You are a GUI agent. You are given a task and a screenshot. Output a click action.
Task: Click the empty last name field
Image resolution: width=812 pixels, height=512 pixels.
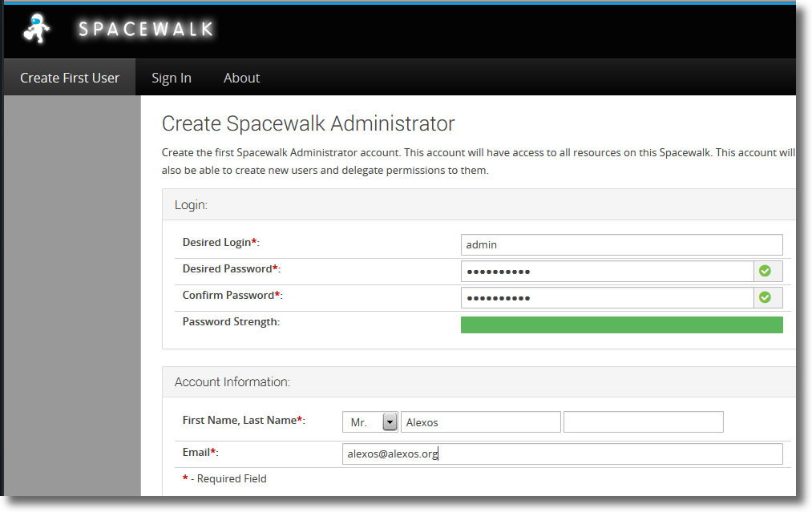[x=643, y=422]
